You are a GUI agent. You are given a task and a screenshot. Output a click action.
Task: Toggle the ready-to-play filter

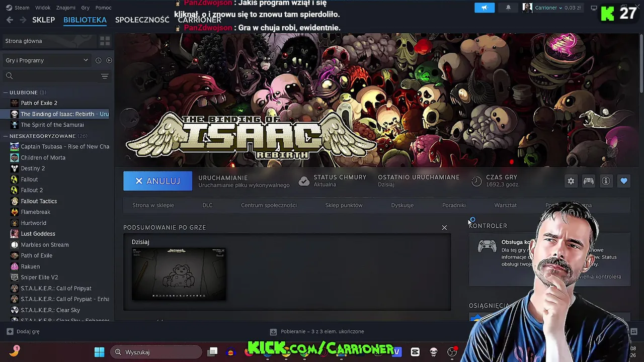click(109, 60)
